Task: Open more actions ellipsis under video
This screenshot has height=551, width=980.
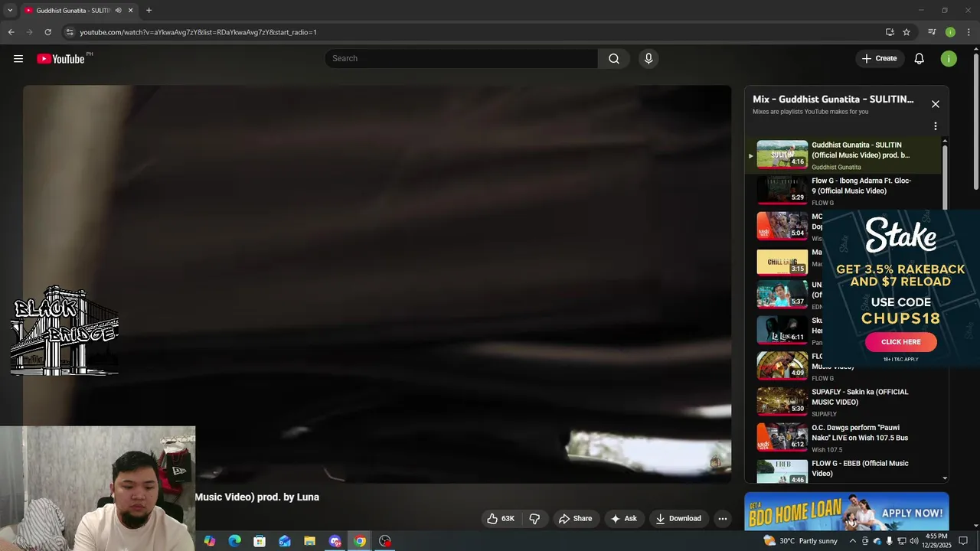Action: [x=722, y=519]
